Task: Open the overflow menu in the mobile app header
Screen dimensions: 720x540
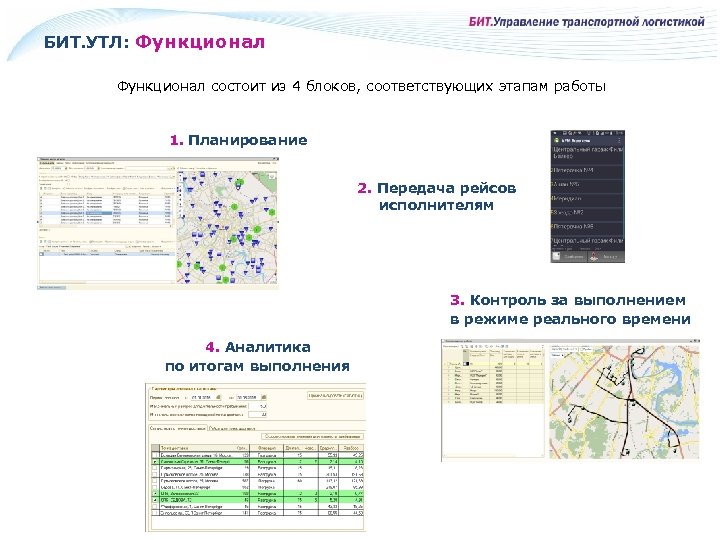Action: tap(619, 140)
